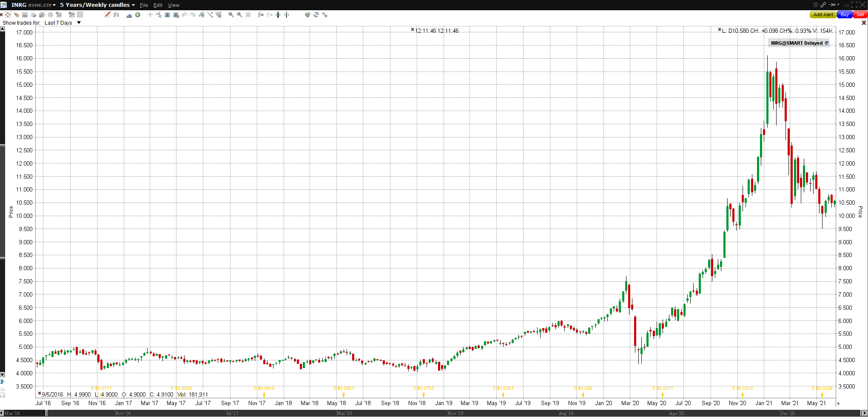Screen dimensions: 868x417
Task: Click dividend marker D $0.0428
Action: 822,388
